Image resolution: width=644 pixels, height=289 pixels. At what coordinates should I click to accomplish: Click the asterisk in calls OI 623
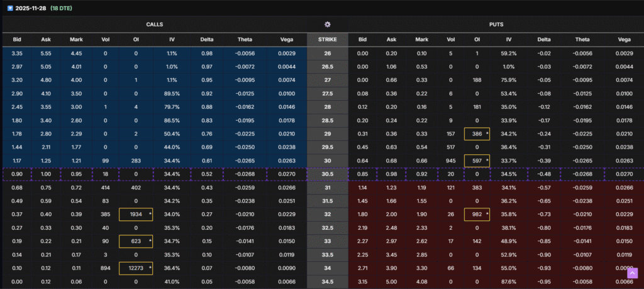click(150, 241)
